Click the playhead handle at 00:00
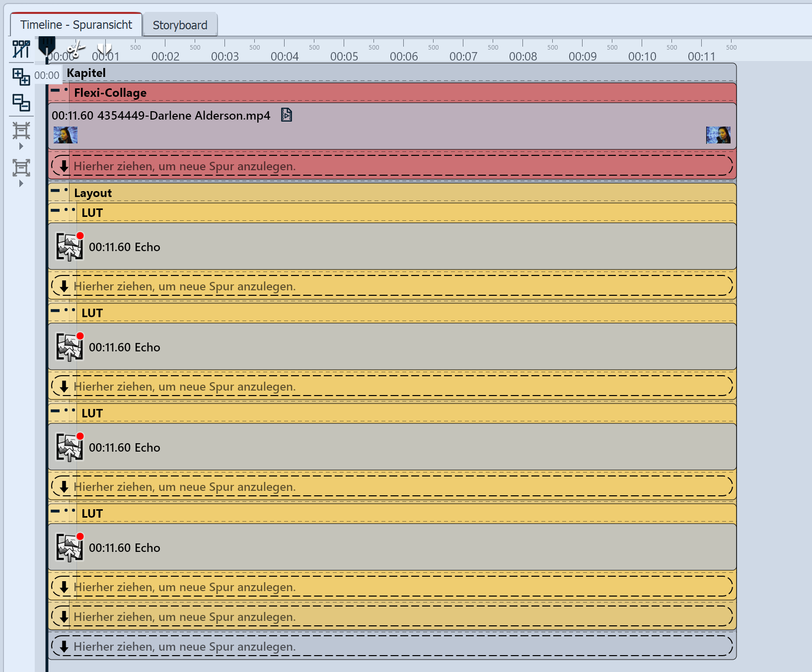The width and height of the screenshot is (812, 672). (47, 46)
